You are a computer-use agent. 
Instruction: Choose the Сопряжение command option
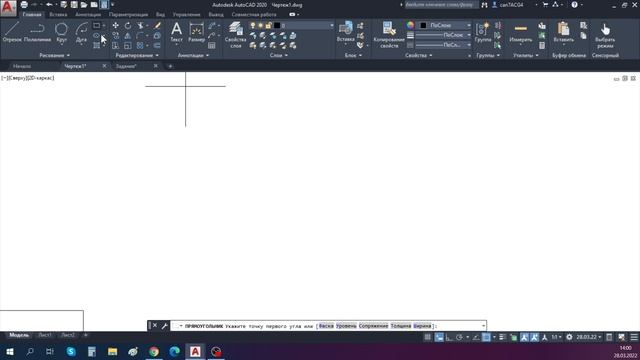coord(373,326)
